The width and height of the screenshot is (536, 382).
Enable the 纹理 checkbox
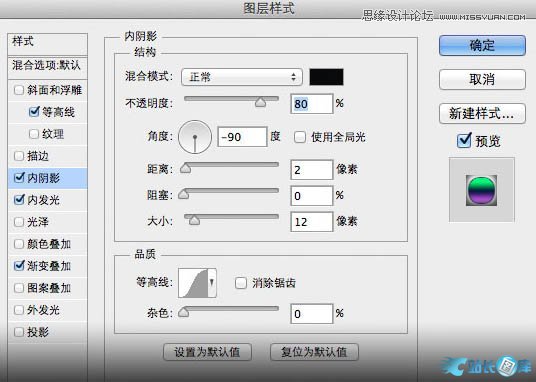click(34, 134)
